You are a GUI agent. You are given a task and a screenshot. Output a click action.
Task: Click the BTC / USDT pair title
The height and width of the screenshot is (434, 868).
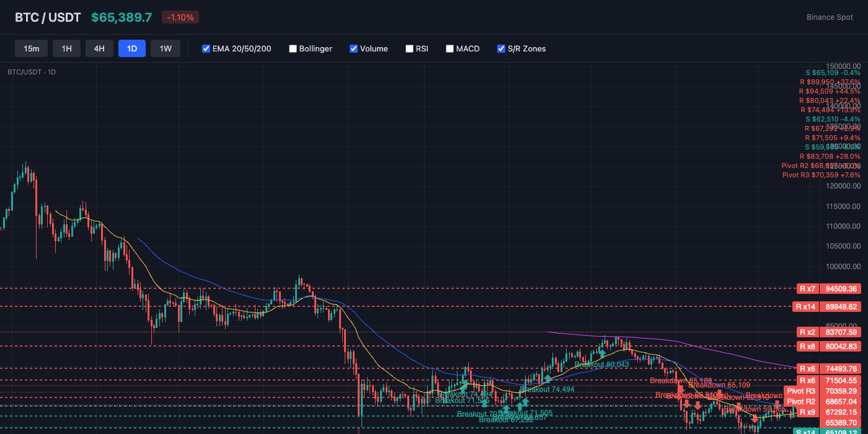(x=48, y=17)
